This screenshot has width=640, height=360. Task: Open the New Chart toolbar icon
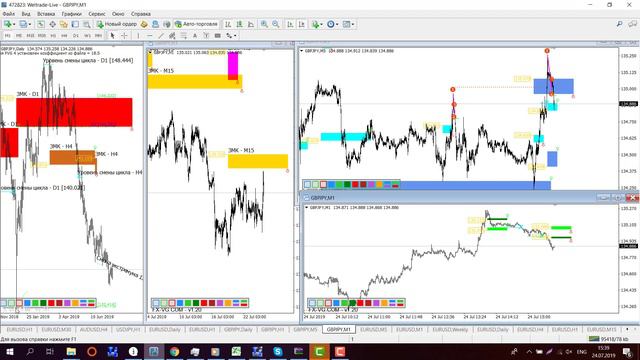[7, 24]
